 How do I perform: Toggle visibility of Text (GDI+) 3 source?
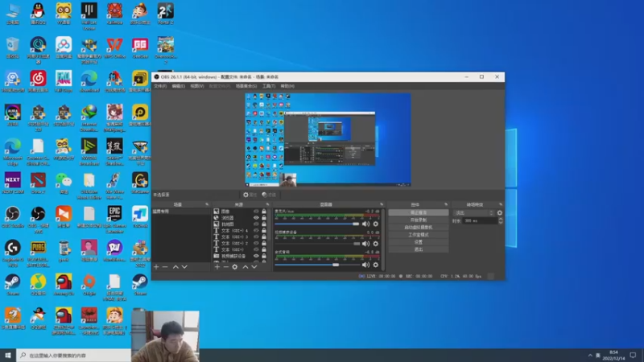256,237
